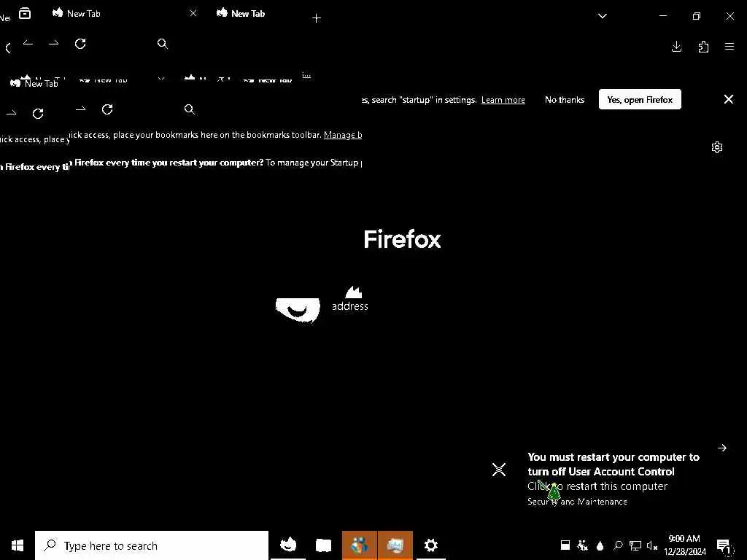Open the network icon in the system tray
747x560 pixels.
[x=635, y=545]
